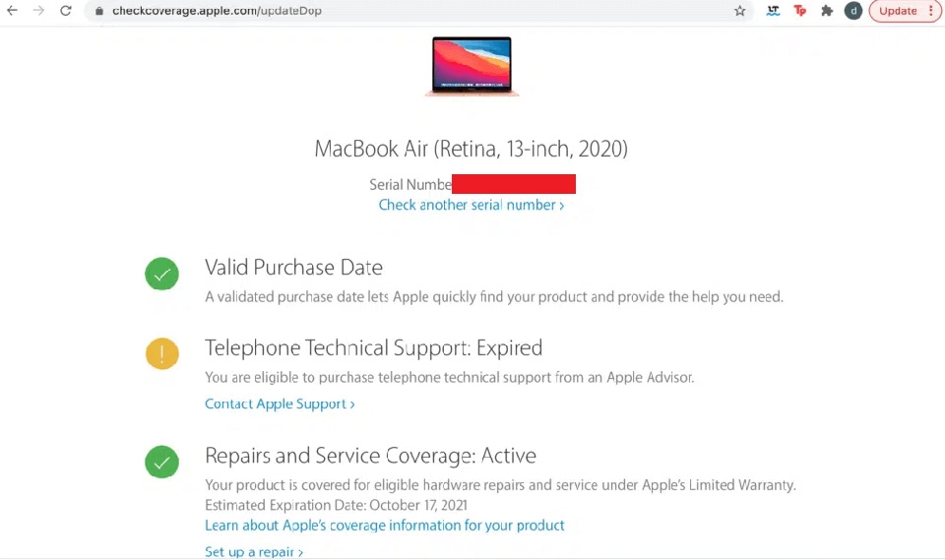The image size is (945, 560).
Task: Click yellow warning icon for Telephone Support
Action: pos(161,353)
